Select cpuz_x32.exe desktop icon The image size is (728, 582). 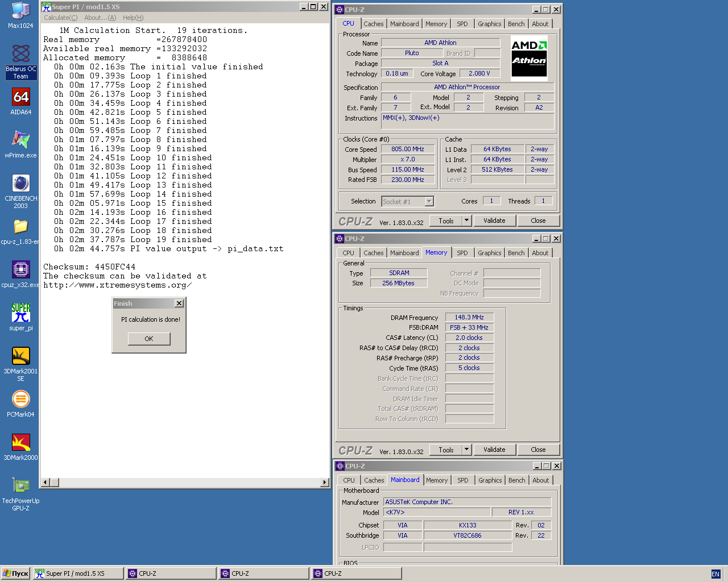point(20,274)
